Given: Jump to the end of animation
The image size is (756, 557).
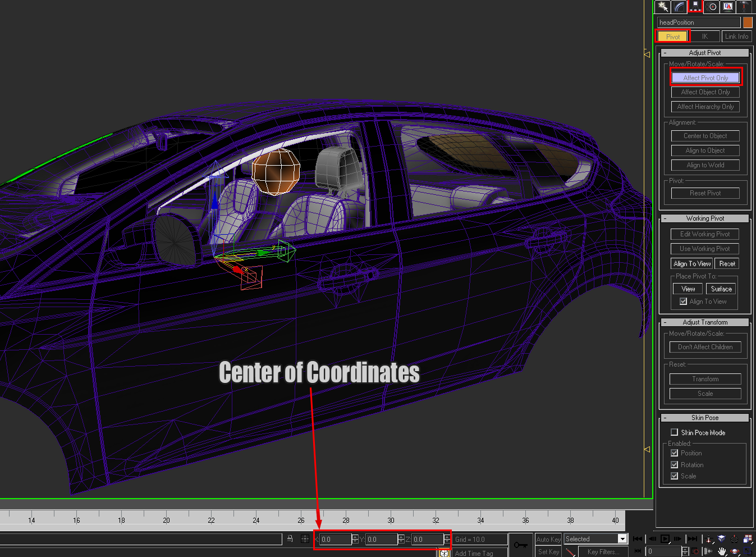Looking at the screenshot, I should (693, 538).
